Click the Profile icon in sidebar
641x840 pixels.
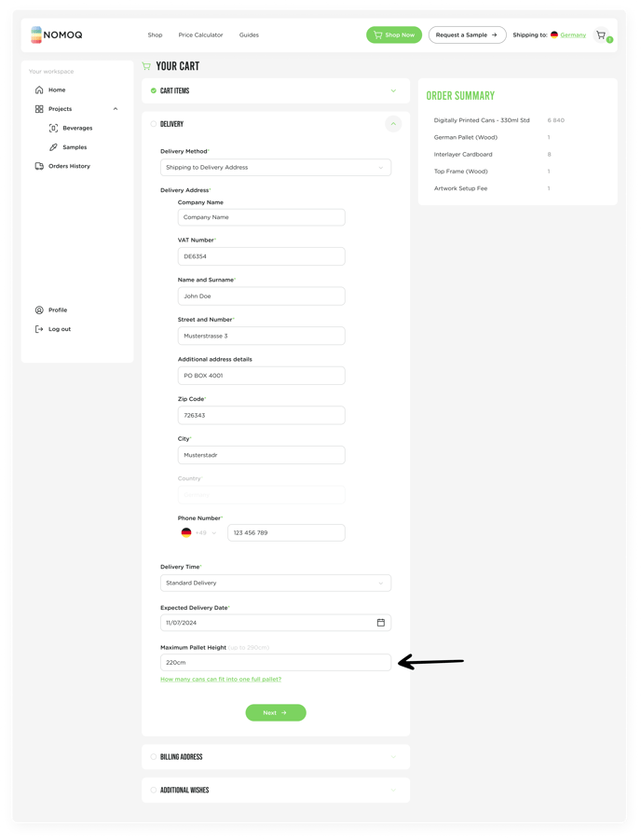[x=39, y=310]
